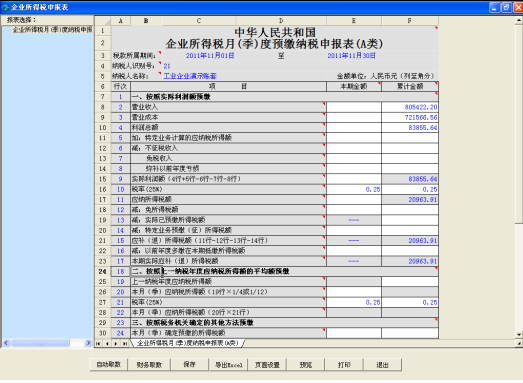
Task: Click the 弥补以前年度亏损 row label
Action: 172,168
